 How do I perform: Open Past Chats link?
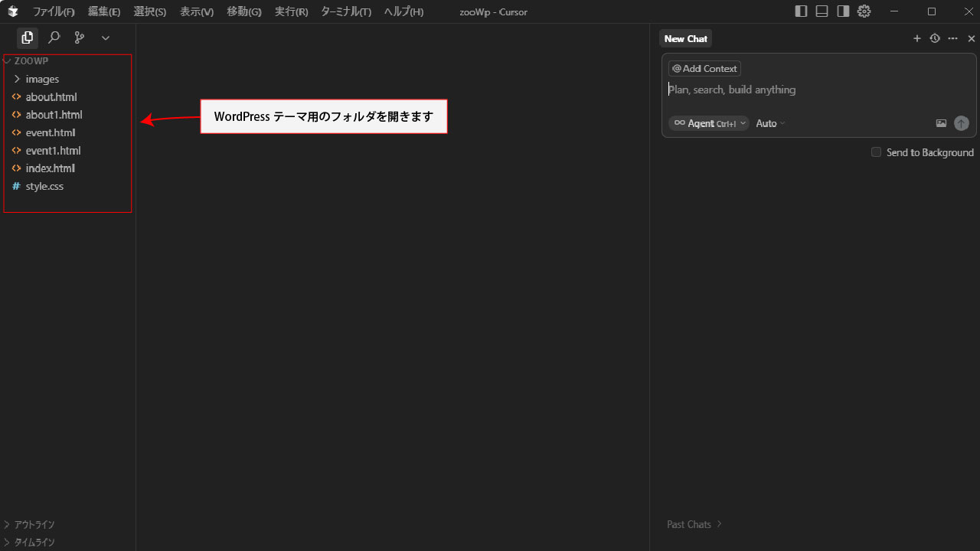click(694, 524)
